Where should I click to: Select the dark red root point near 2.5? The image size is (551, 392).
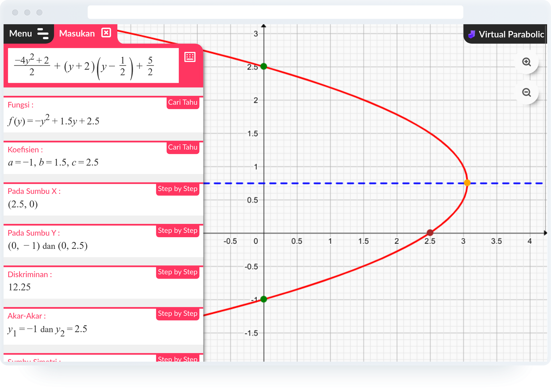tap(430, 232)
